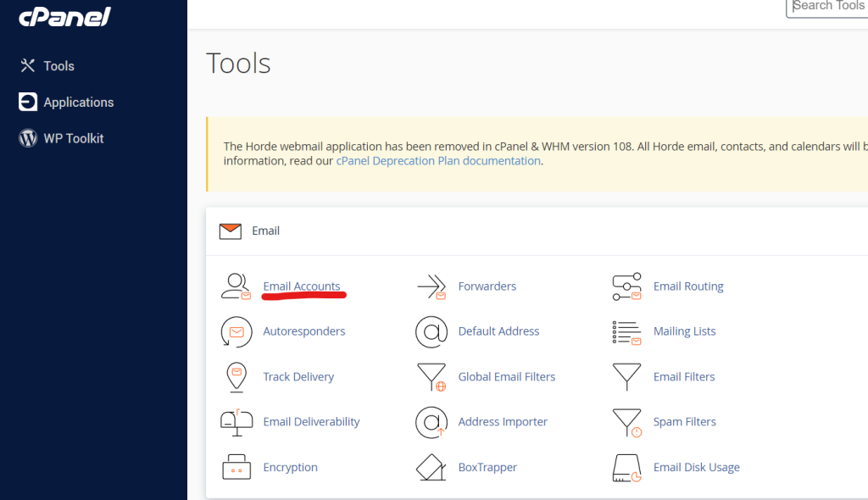868x500 pixels.
Task: Open Mailing Lists
Action: pyautogui.click(x=684, y=331)
